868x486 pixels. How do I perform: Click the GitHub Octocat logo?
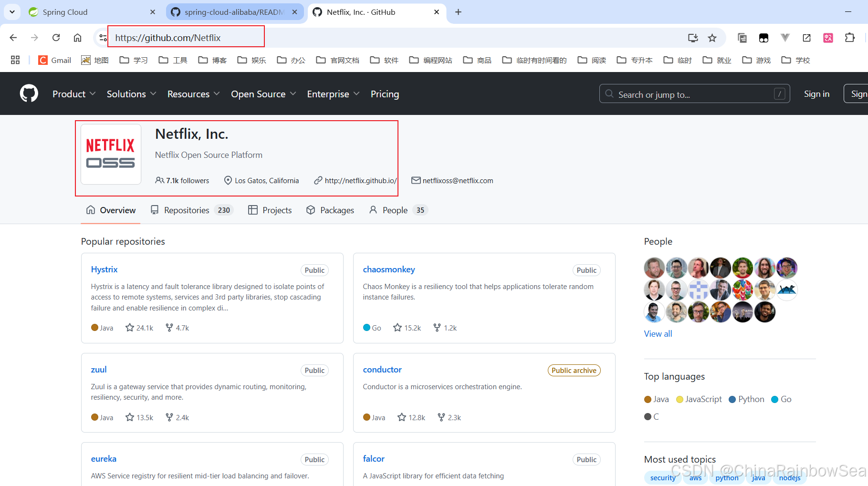point(29,93)
